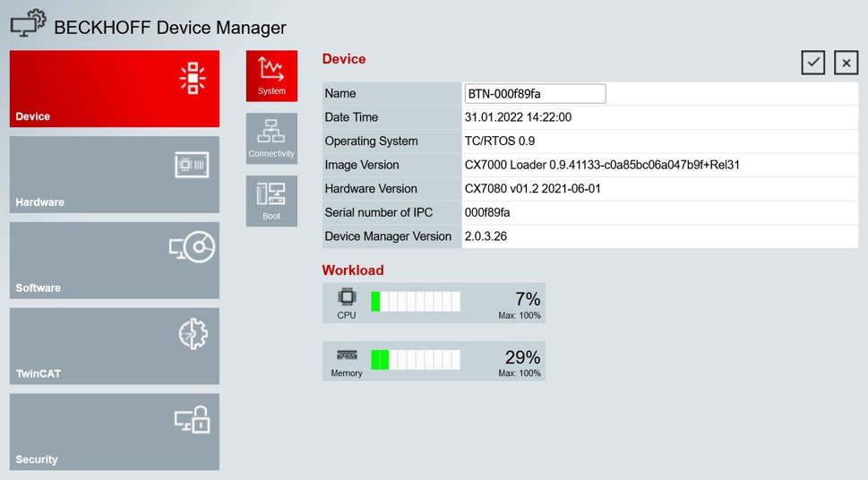
Task: Click the Name row label
Action: [340, 93]
